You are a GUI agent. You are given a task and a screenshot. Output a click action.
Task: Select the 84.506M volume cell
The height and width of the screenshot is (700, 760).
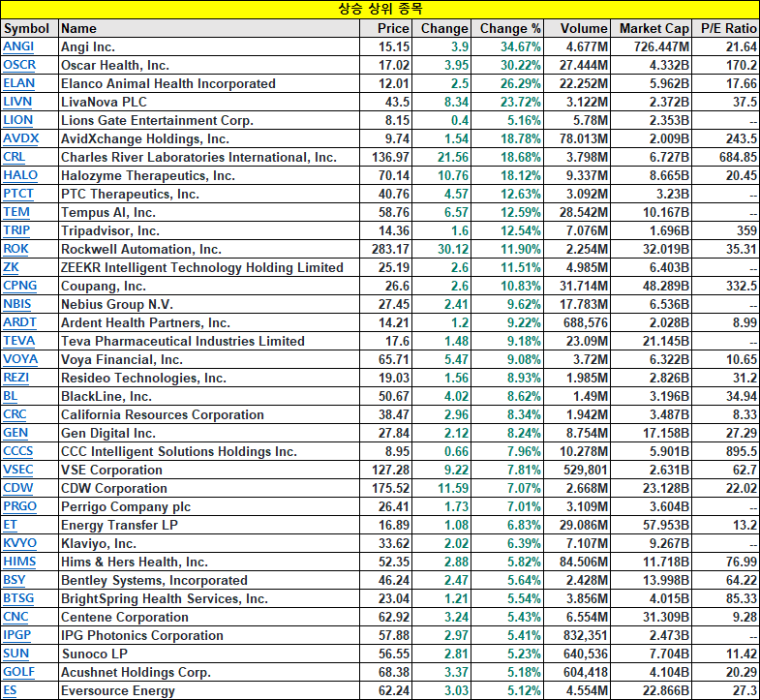577,563
